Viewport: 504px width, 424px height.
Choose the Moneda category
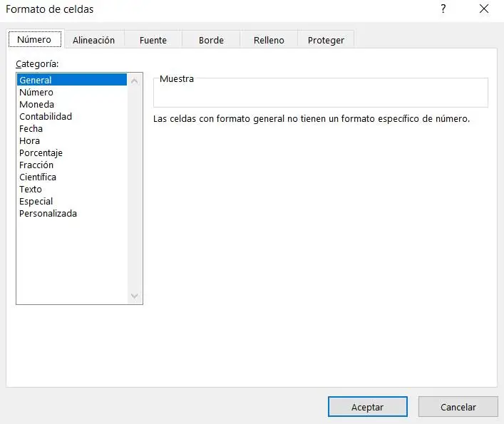tap(72, 104)
